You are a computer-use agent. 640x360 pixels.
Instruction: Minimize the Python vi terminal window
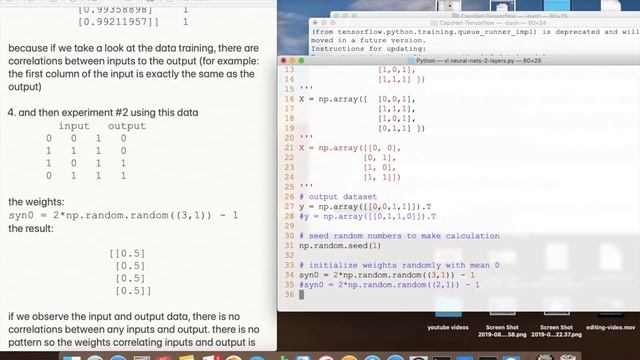(292, 60)
